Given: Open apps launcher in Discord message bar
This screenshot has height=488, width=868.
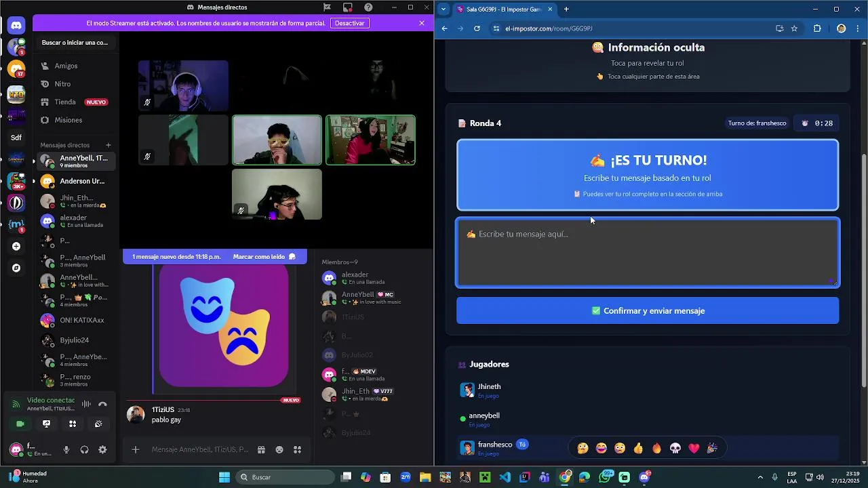Looking at the screenshot, I should (x=297, y=449).
